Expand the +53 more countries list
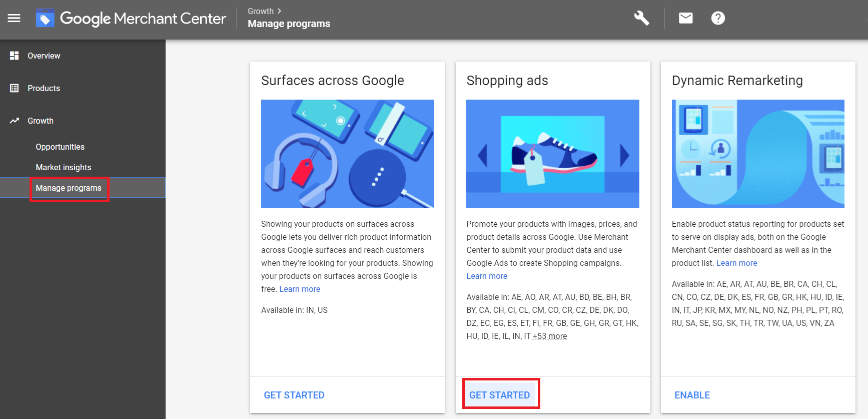The image size is (868, 419). [x=550, y=336]
